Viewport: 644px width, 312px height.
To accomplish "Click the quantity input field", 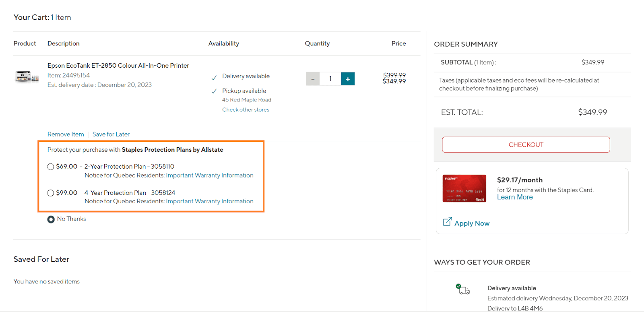I will click(x=330, y=79).
